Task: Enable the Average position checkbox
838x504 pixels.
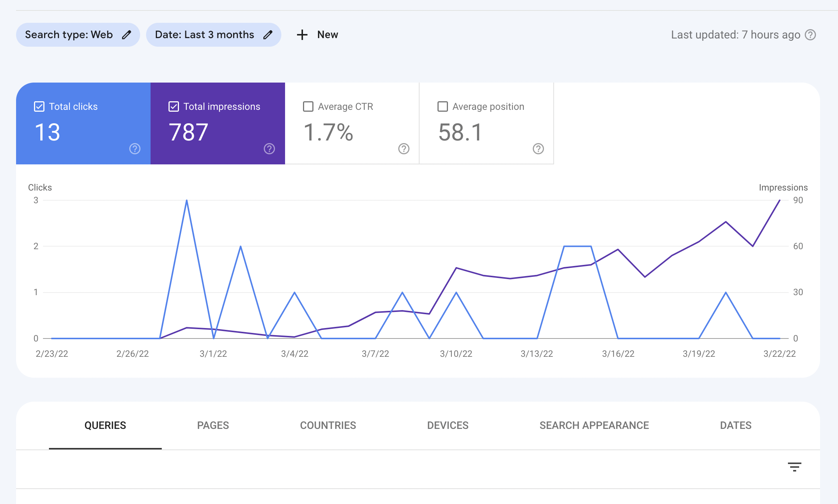Action: click(x=443, y=106)
